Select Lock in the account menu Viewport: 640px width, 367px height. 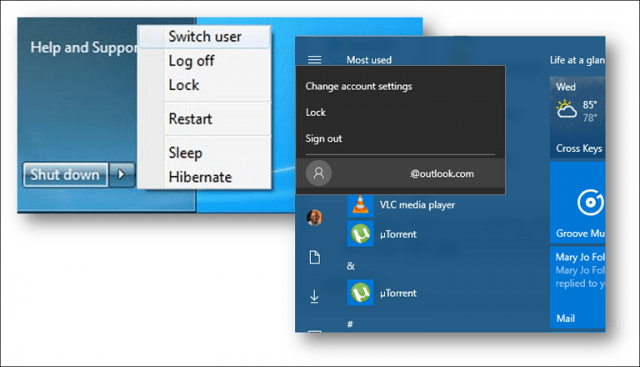(316, 113)
